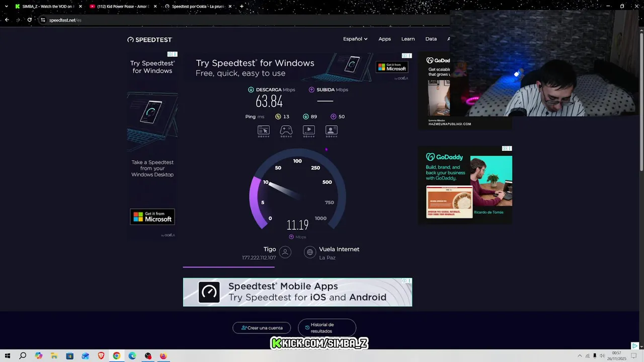The width and height of the screenshot is (644, 362).
Task: Click the upload latency icon showing 50
Action: click(x=333, y=117)
